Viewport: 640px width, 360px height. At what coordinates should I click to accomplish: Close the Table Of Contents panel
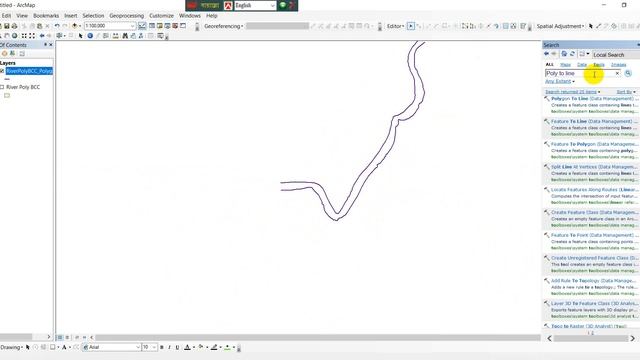click(x=51, y=45)
